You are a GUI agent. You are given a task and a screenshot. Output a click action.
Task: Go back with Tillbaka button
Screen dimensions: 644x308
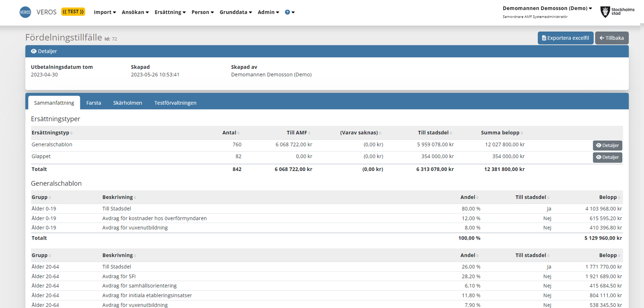tap(612, 38)
